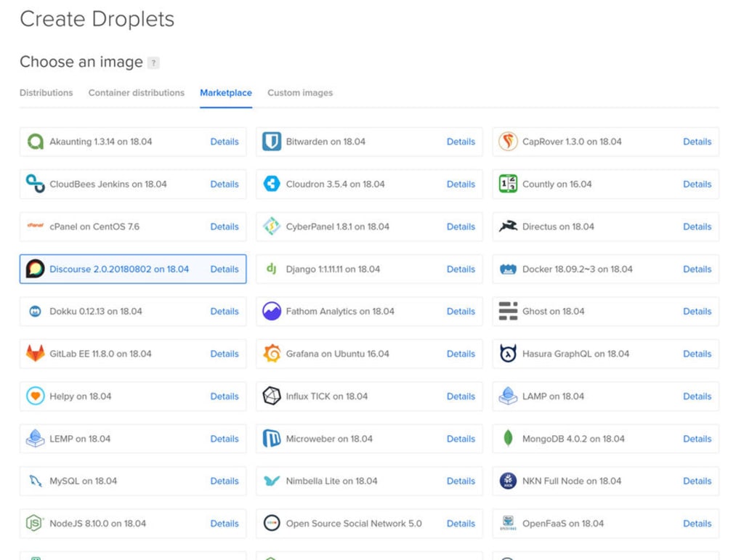The width and height of the screenshot is (744, 560).
Task: Click the GitLab fox icon
Action: (35, 353)
